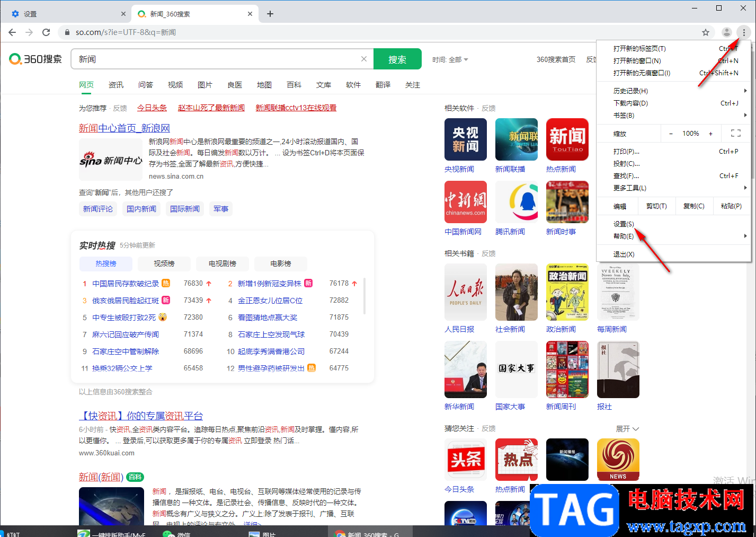Open the 国家大事 book cover

[517, 369]
